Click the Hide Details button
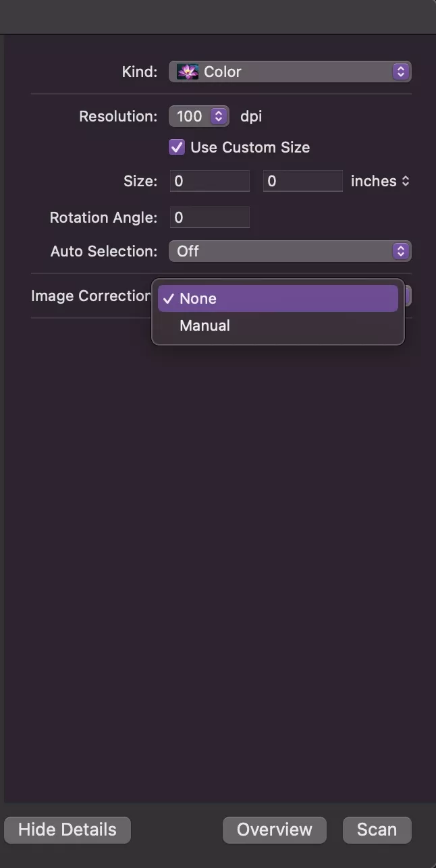Screen dimensions: 436x868 [67, 830]
